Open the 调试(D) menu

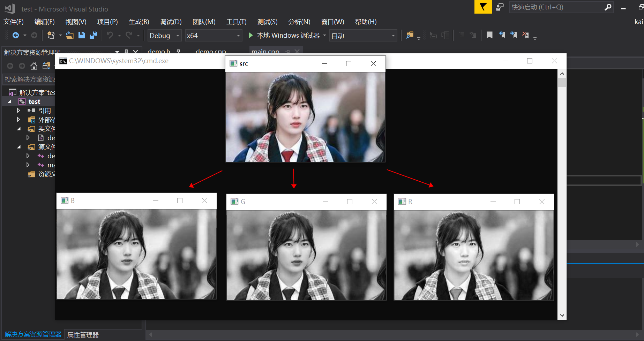(171, 22)
